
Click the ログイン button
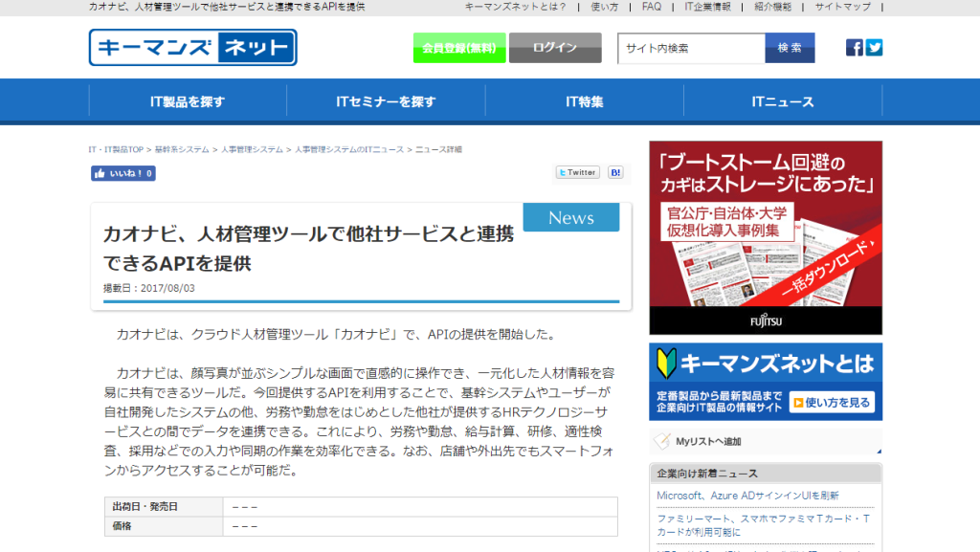[555, 48]
